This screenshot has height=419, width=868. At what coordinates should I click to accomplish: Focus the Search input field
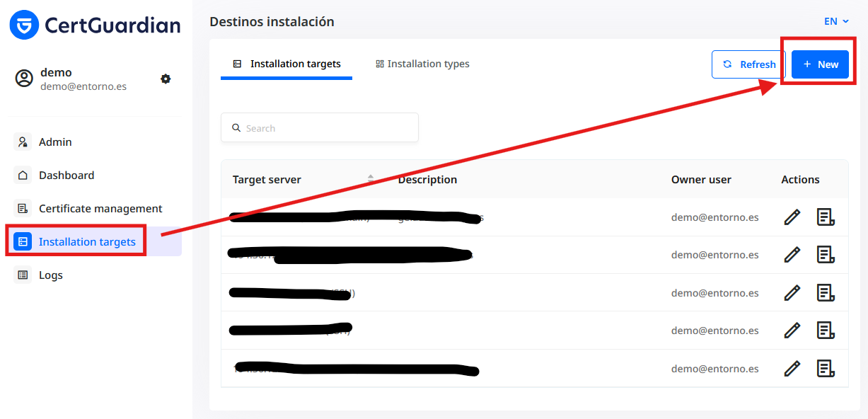[320, 128]
